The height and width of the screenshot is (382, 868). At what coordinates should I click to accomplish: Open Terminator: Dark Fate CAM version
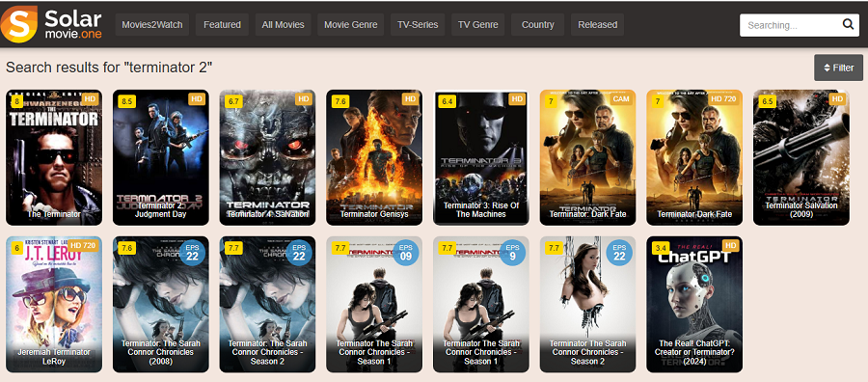588,158
